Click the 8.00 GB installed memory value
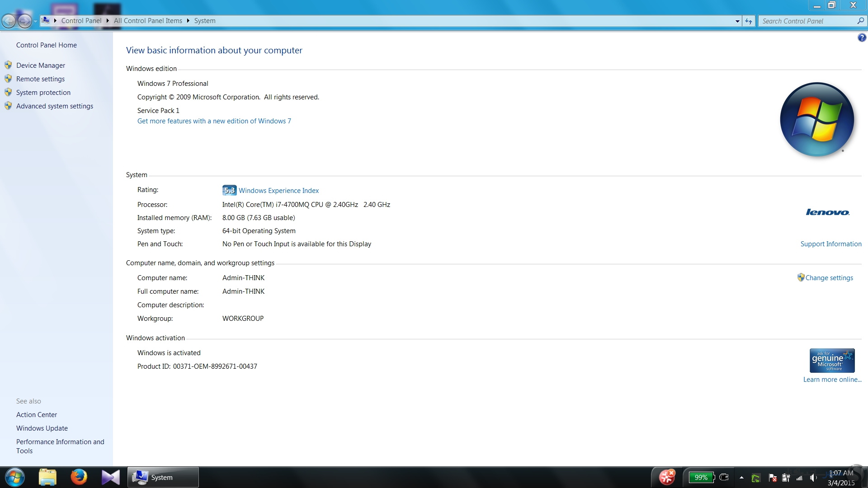The width and height of the screenshot is (868, 488). tap(259, 218)
